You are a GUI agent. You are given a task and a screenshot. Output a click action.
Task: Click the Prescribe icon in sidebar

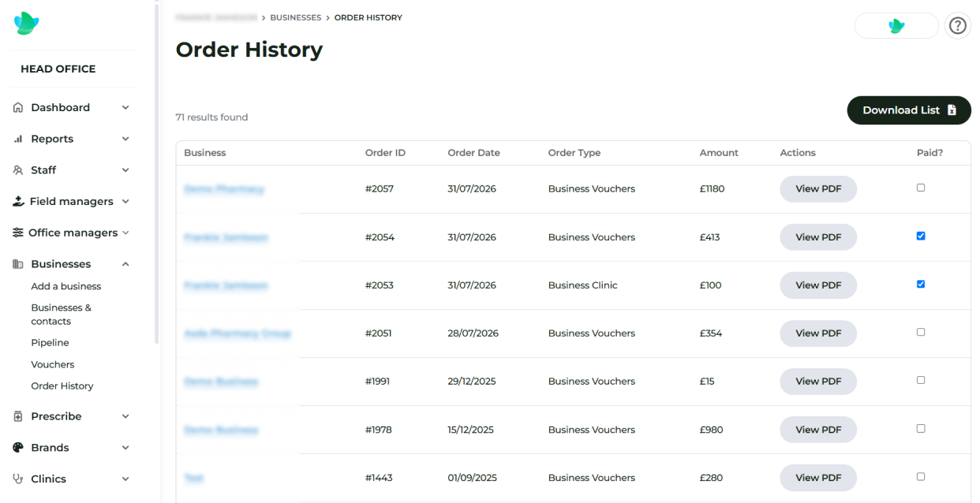18,416
